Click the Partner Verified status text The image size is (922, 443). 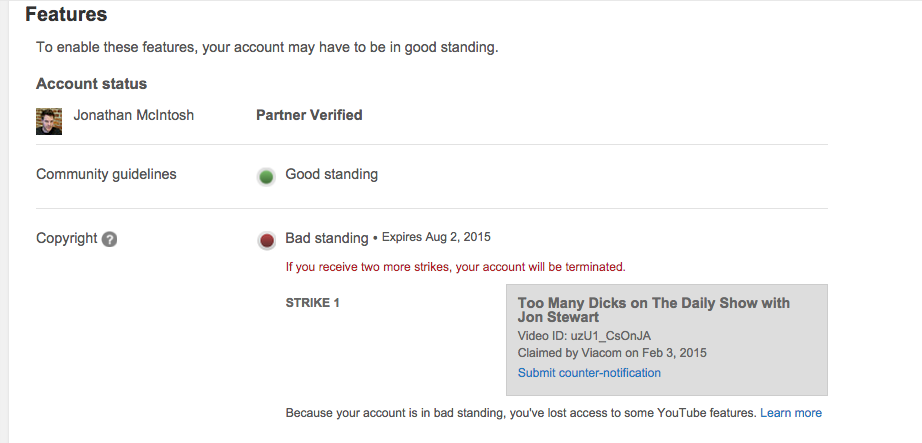coord(309,115)
